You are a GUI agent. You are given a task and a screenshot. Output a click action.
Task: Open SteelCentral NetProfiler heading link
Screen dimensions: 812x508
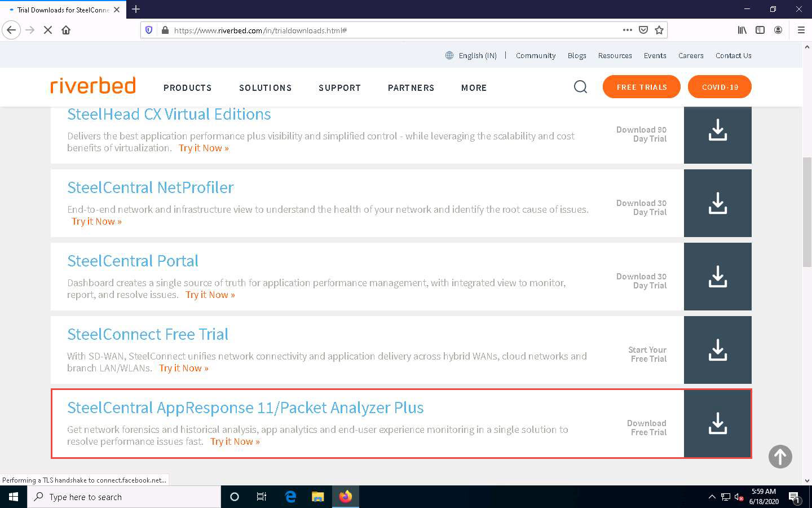tap(151, 187)
